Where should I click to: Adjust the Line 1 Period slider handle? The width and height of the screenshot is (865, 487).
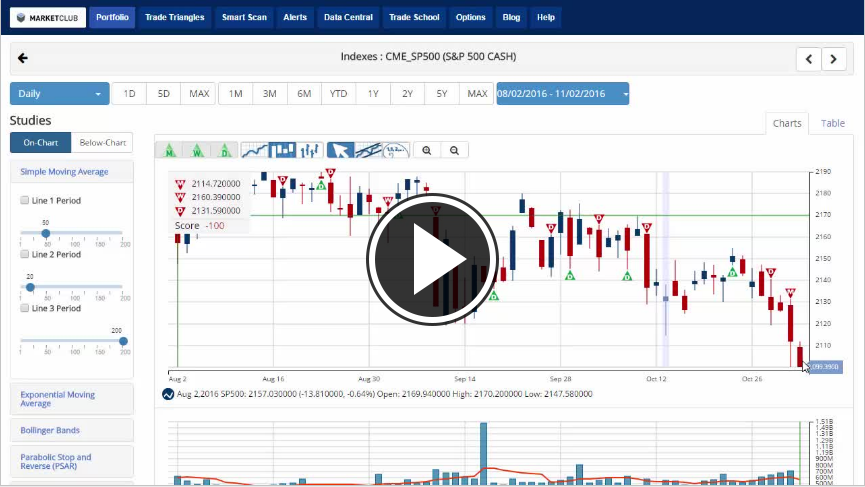(46, 233)
